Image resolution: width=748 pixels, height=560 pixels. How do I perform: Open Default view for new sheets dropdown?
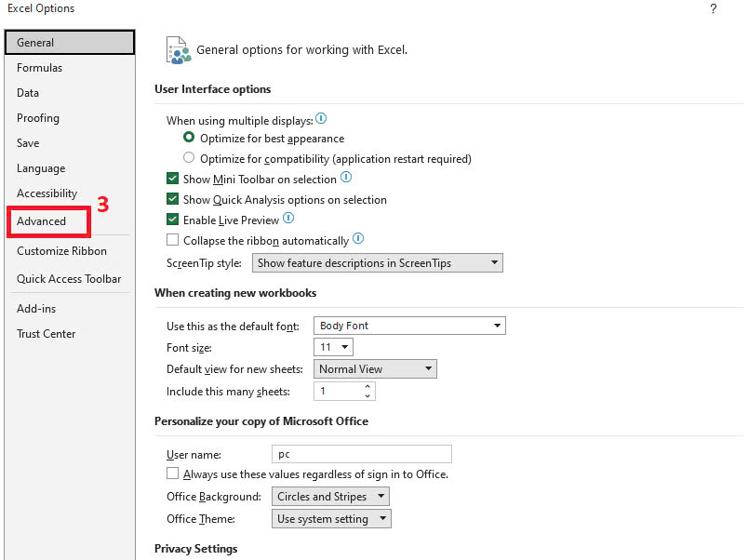pyautogui.click(x=375, y=369)
